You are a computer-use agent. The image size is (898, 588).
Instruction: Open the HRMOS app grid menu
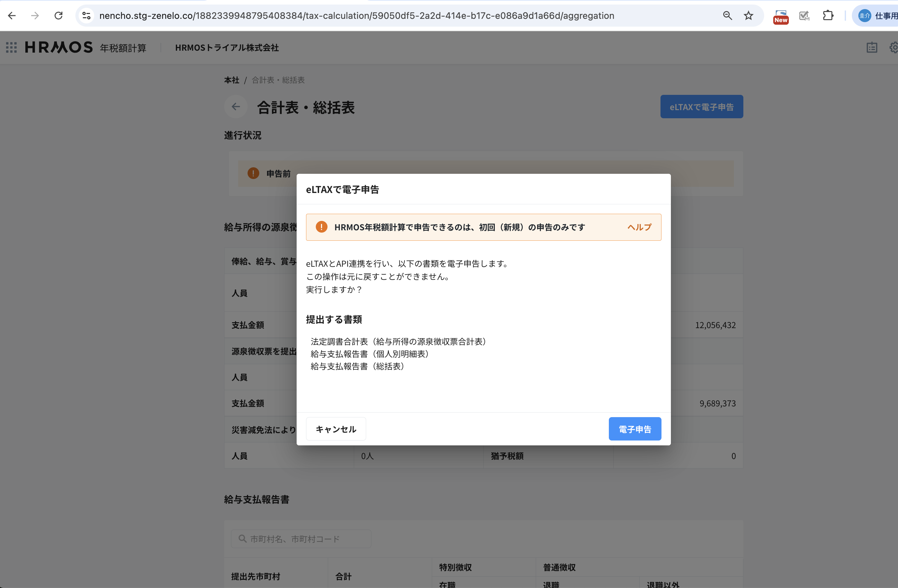click(x=11, y=47)
